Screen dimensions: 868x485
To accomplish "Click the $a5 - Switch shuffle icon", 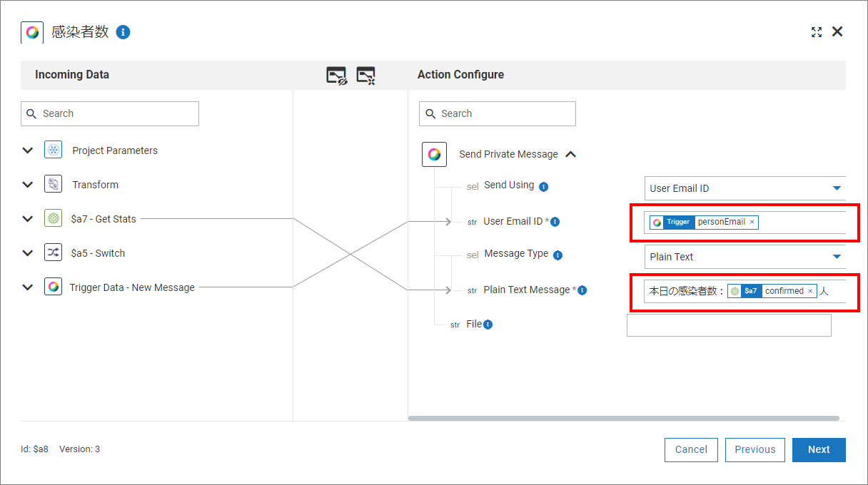I will pos(54,253).
